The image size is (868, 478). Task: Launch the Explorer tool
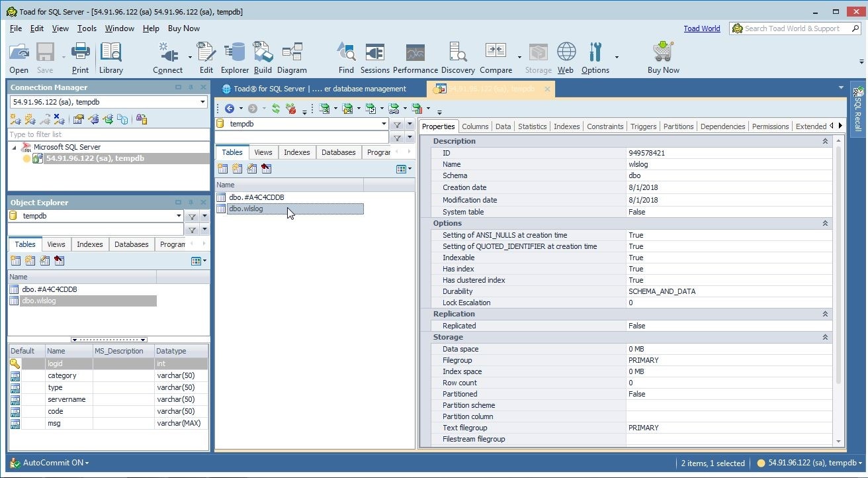click(x=234, y=58)
